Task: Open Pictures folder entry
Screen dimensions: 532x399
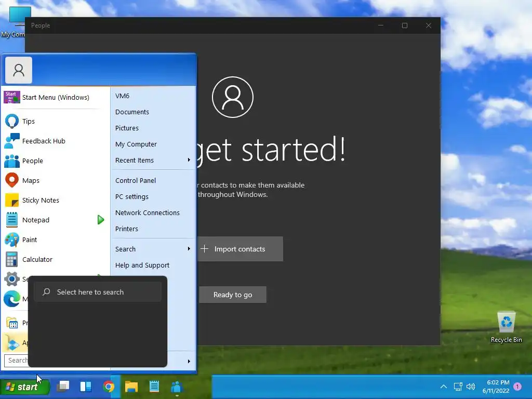Action: [153, 128]
